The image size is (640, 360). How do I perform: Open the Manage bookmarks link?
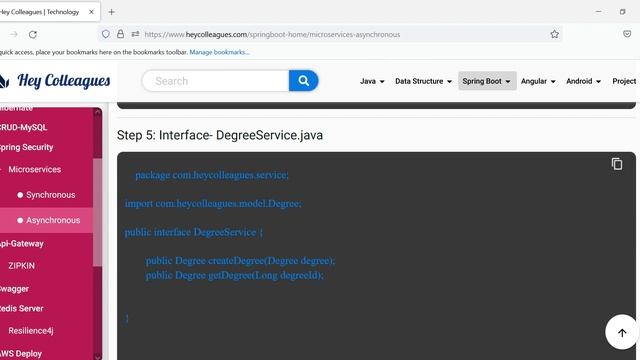tap(219, 52)
